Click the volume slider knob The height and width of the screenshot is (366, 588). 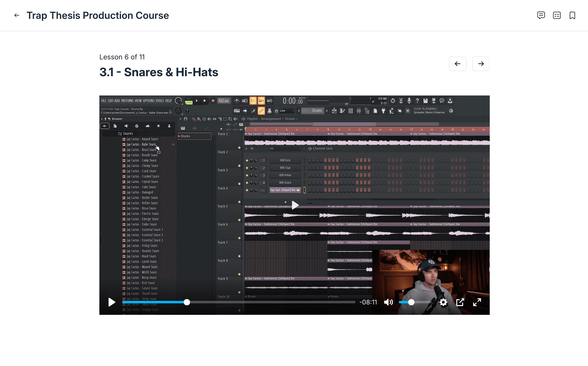pyautogui.click(x=411, y=302)
